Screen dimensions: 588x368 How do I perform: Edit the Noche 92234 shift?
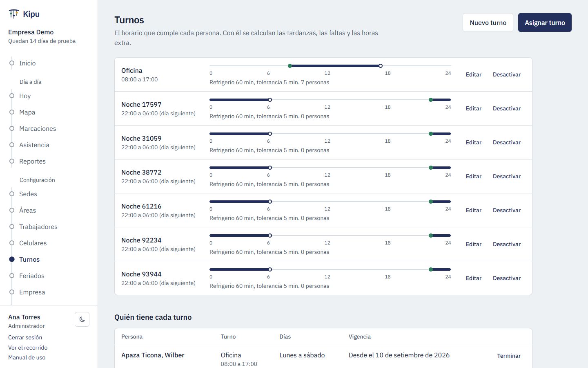point(474,244)
